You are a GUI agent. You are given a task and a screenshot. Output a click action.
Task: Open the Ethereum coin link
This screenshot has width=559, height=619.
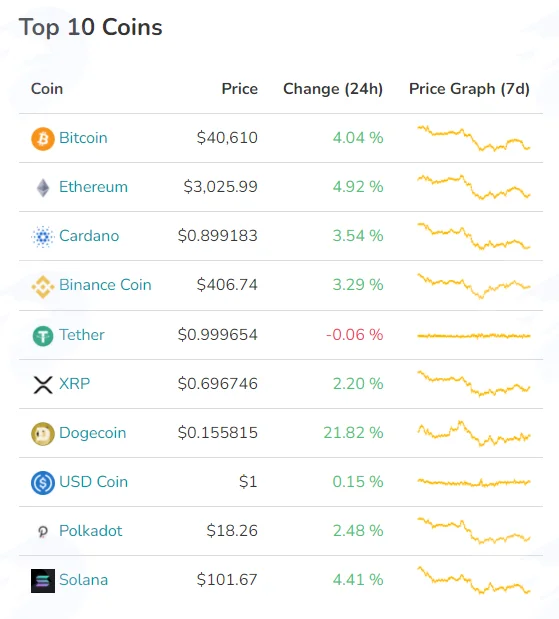[94, 187]
